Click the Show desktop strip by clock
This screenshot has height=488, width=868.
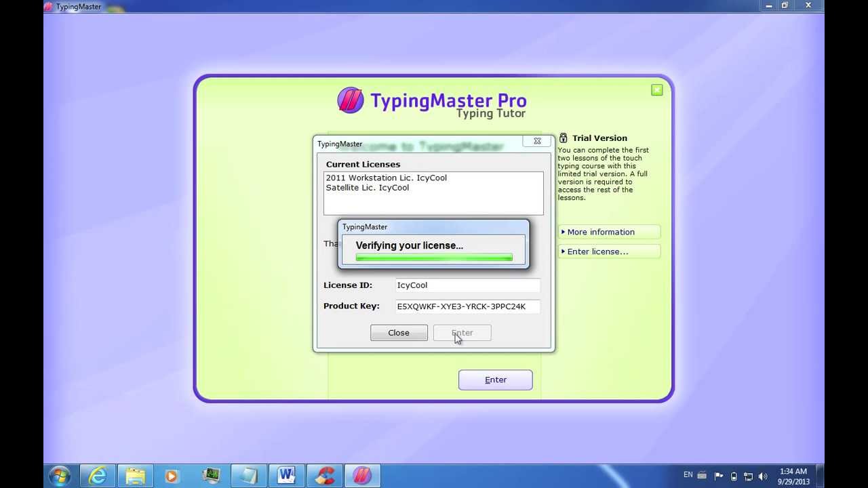[820, 476]
